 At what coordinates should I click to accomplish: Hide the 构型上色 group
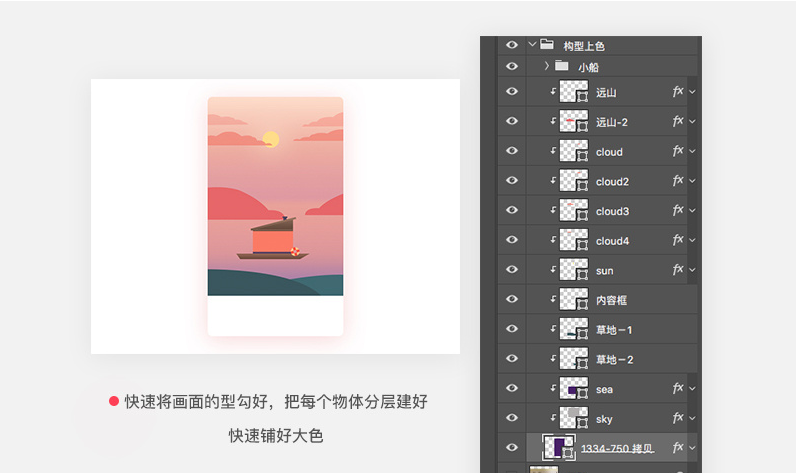tap(511, 45)
